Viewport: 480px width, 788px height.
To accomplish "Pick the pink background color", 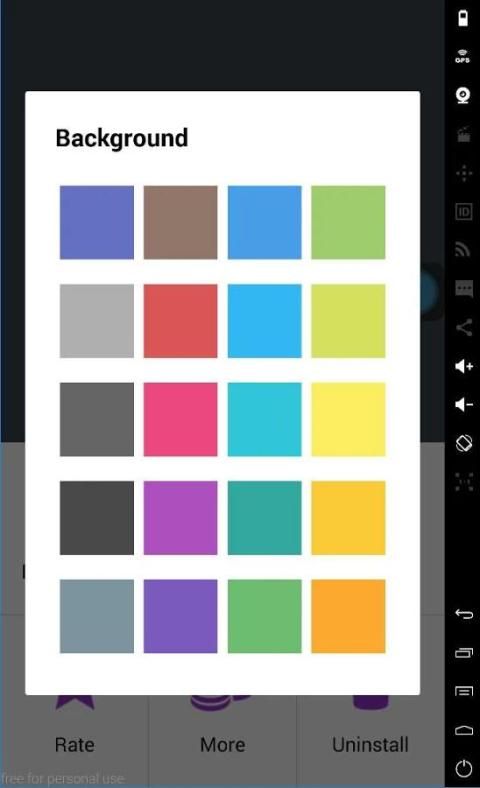I will 180,420.
